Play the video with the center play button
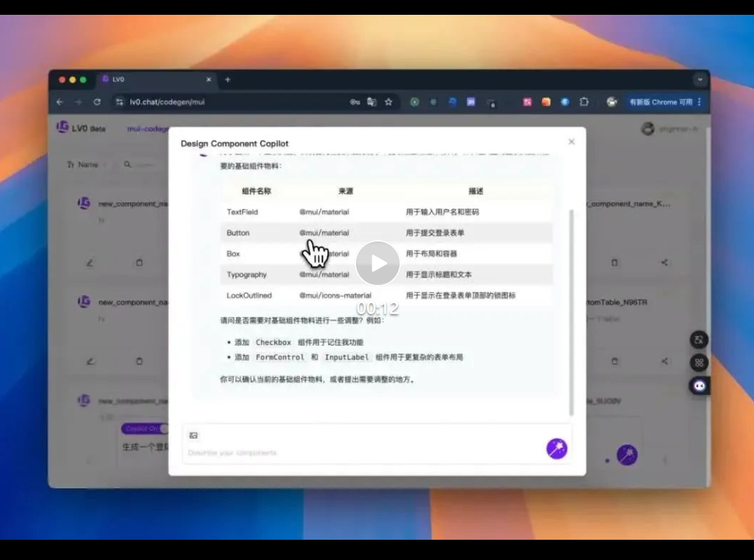 tap(378, 263)
